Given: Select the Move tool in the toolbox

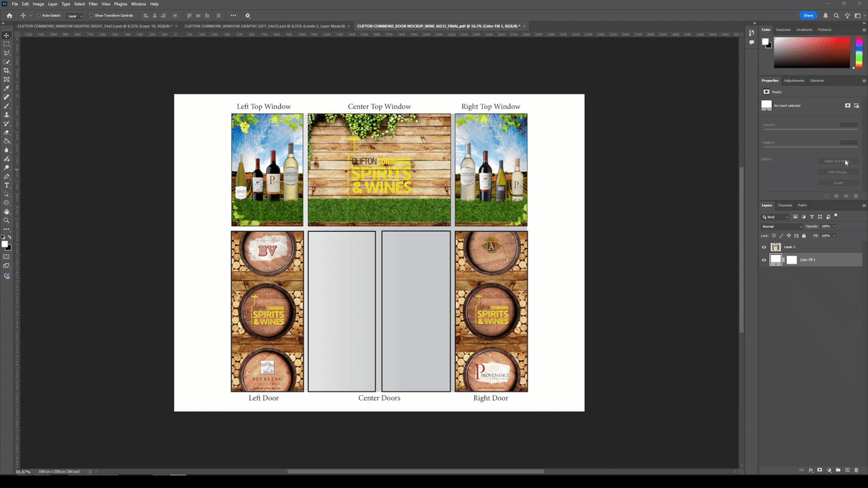Looking at the screenshot, I should pyautogui.click(x=7, y=35).
